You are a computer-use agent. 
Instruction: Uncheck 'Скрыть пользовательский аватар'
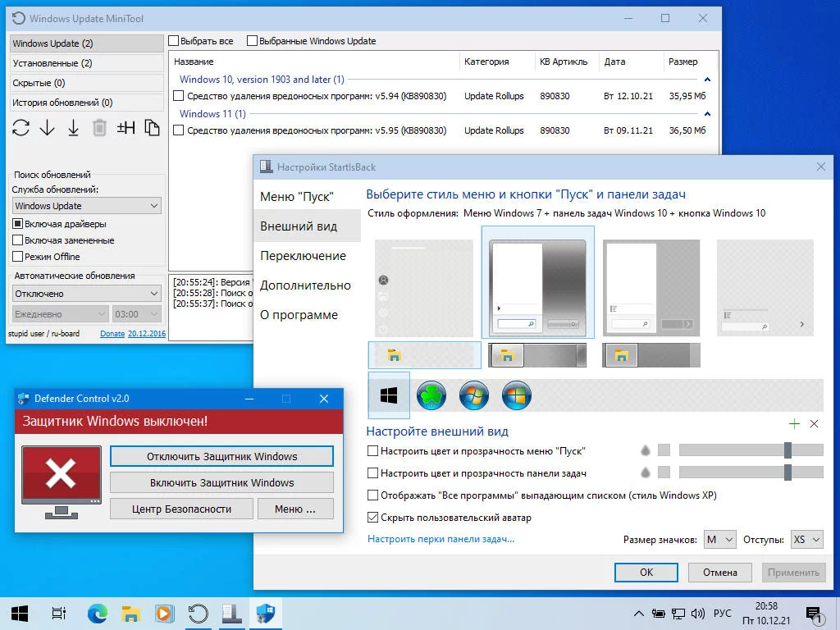pyautogui.click(x=373, y=518)
